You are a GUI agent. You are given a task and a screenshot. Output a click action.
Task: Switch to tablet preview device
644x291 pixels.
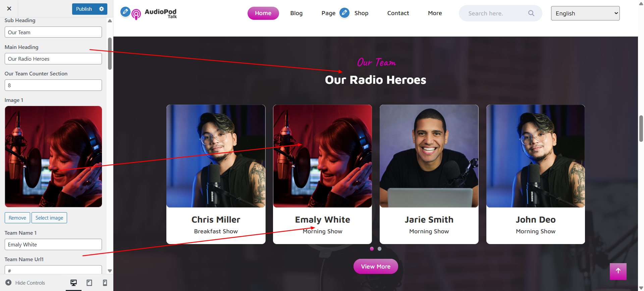[89, 283]
